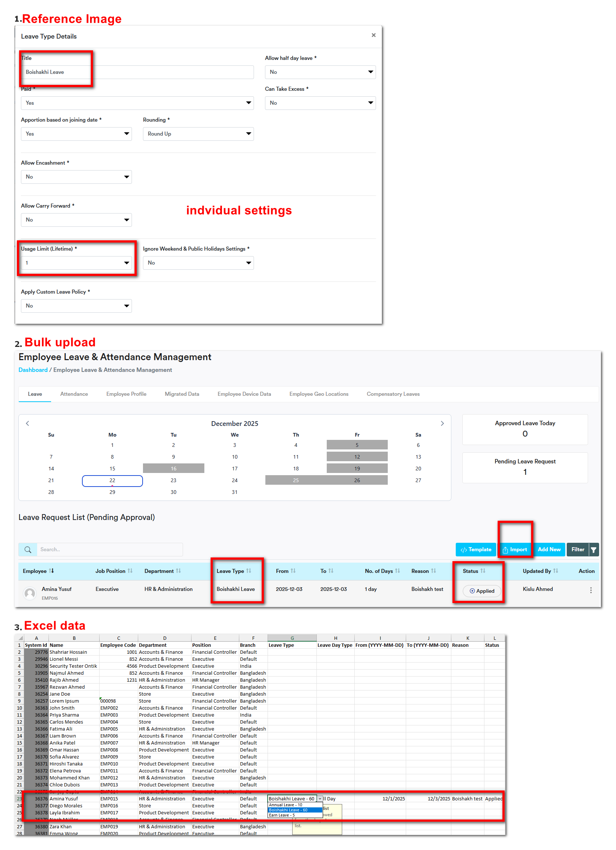The width and height of the screenshot is (616, 850).
Task: Open Ignore Weekend & Public Holidays dropdown
Action: pyautogui.click(x=198, y=263)
